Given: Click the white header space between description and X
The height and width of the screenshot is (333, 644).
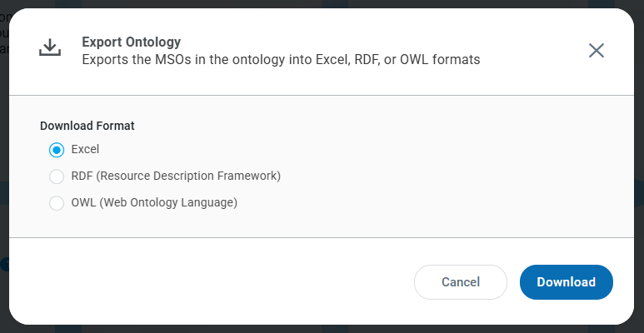Looking at the screenshot, I should pos(533,50).
